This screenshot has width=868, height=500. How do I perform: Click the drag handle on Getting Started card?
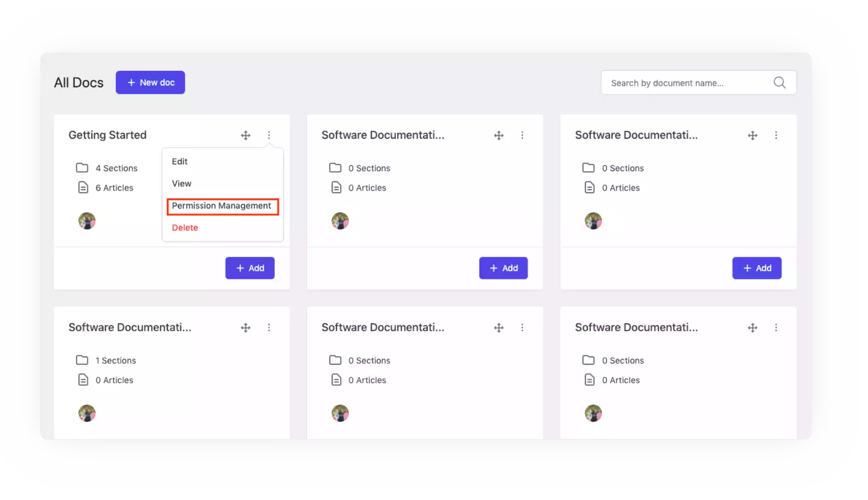coord(245,135)
